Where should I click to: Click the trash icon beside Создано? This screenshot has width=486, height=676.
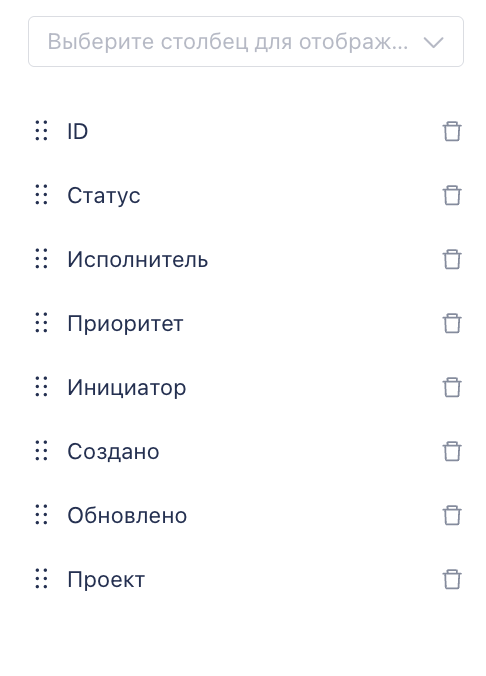click(452, 451)
